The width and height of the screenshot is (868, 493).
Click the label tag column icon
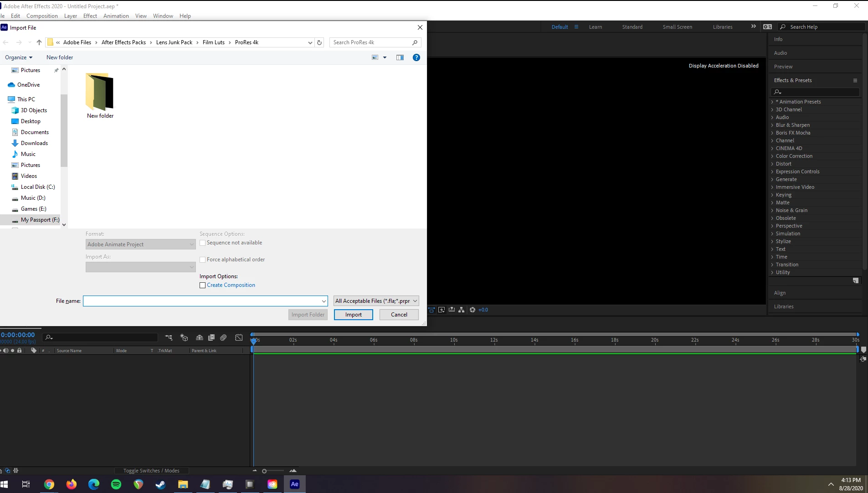coord(34,350)
